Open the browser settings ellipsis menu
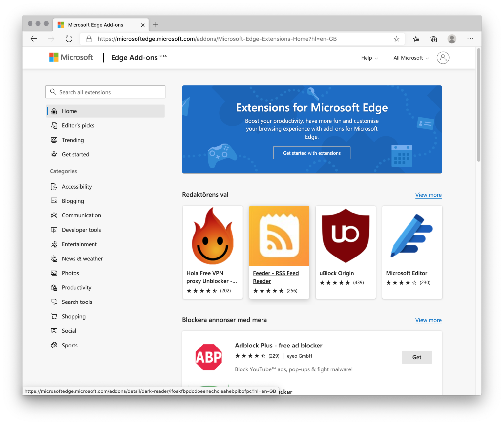The height and width of the screenshot is (425, 504). pyautogui.click(x=470, y=39)
